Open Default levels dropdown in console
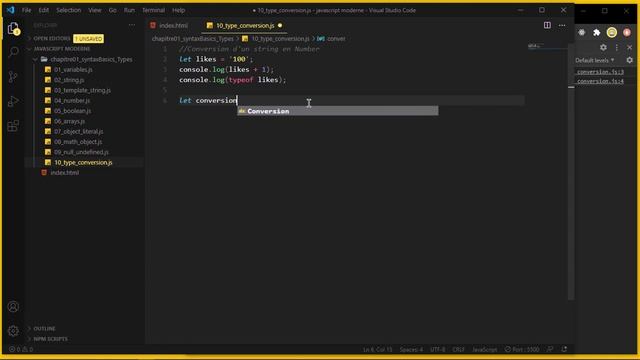Image resolution: width=640 pixels, height=360 pixels. [x=594, y=60]
